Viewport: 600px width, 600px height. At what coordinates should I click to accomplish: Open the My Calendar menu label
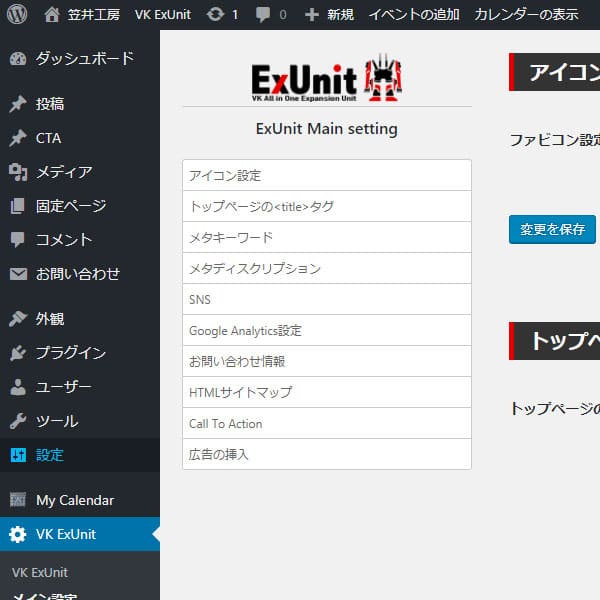(75, 500)
